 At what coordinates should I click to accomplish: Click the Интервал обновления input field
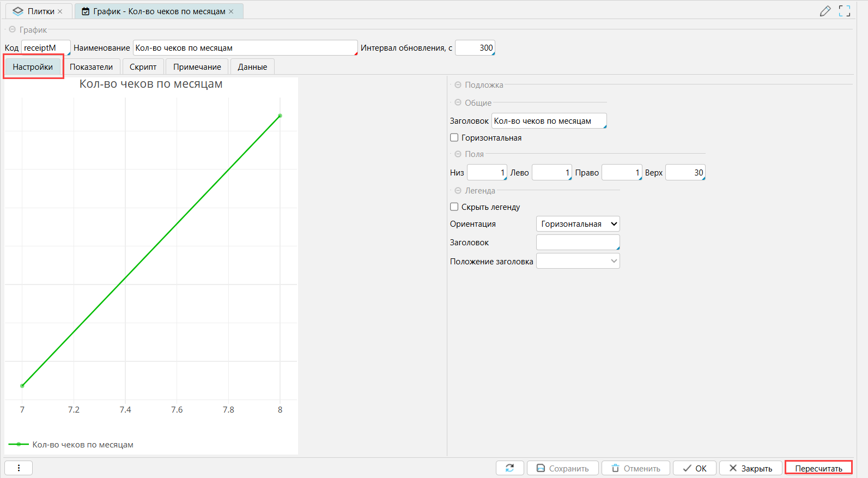click(475, 48)
